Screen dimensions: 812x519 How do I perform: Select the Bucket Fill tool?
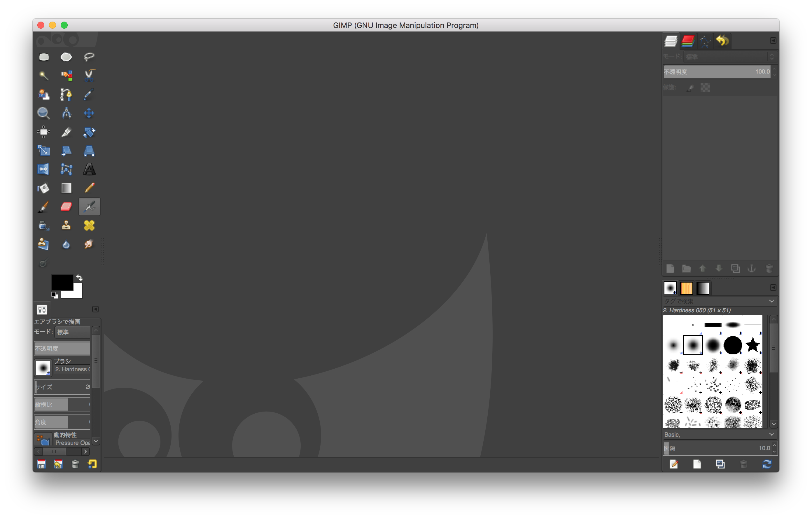[44, 188]
